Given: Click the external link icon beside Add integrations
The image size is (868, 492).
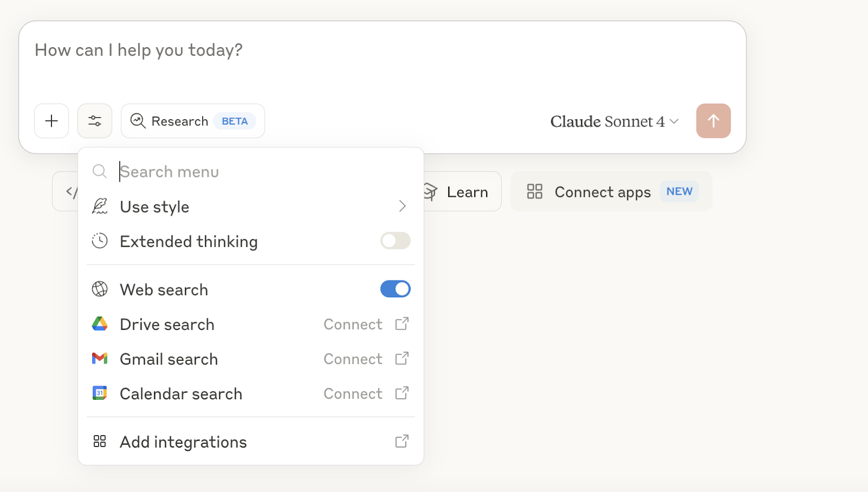Looking at the screenshot, I should coord(401,442).
